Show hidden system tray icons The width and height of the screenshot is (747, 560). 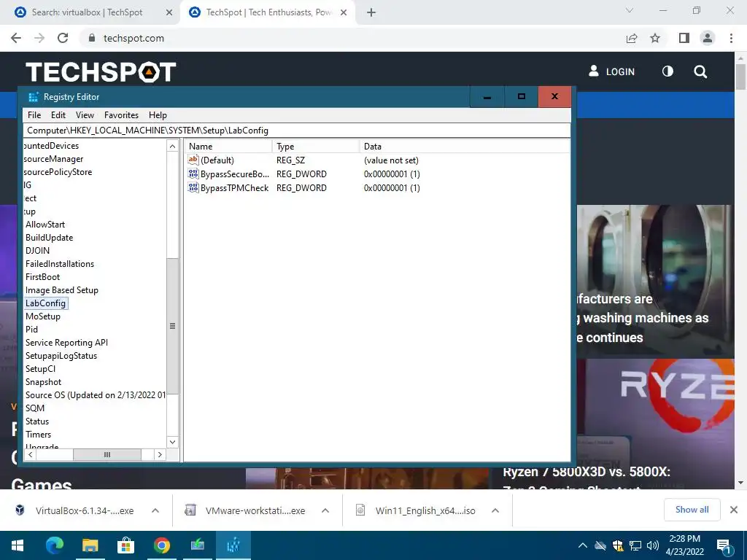582,545
